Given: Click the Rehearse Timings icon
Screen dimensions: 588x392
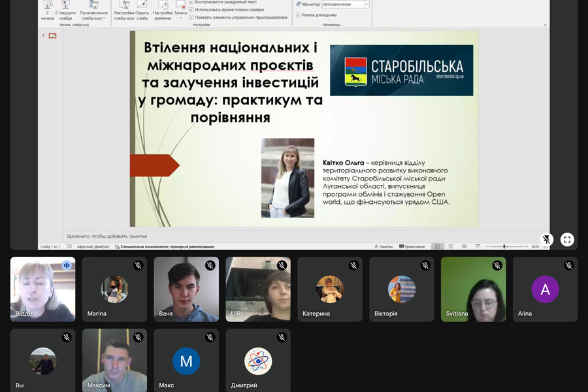Looking at the screenshot, I should [x=163, y=10].
